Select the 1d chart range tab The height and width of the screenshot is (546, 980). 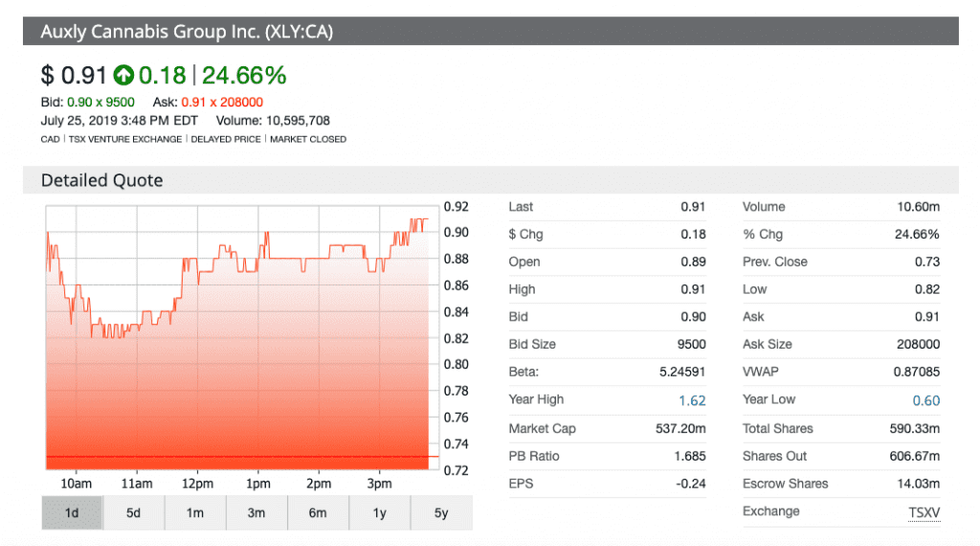pyautogui.click(x=72, y=513)
